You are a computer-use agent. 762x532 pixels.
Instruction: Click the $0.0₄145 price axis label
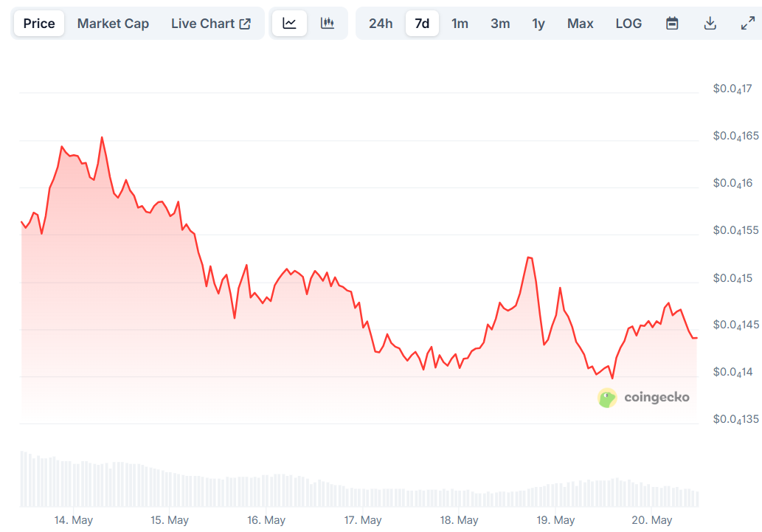[735, 325]
